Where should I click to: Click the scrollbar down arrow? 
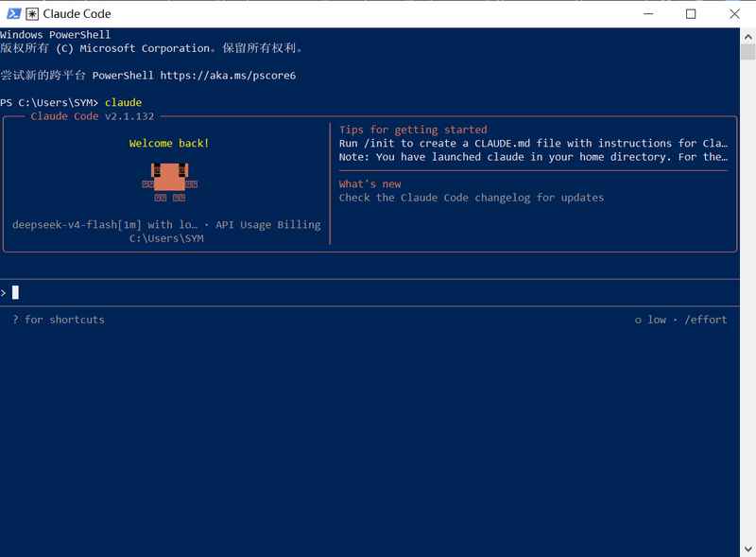pyautogui.click(x=747, y=548)
